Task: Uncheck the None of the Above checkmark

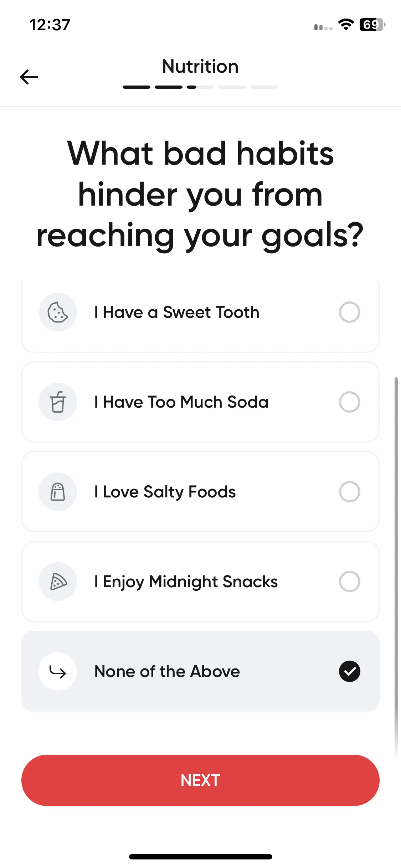Action: pyautogui.click(x=350, y=671)
